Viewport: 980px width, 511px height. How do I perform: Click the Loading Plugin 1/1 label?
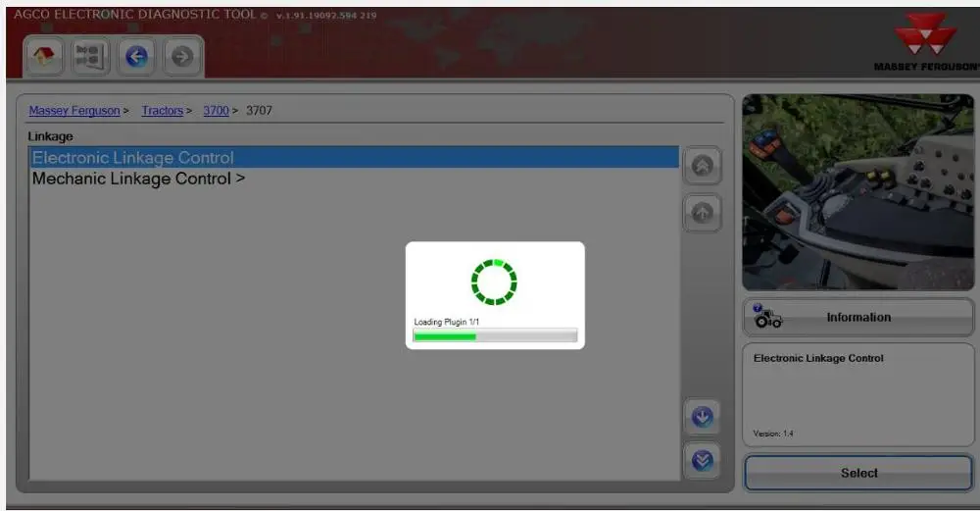446,322
